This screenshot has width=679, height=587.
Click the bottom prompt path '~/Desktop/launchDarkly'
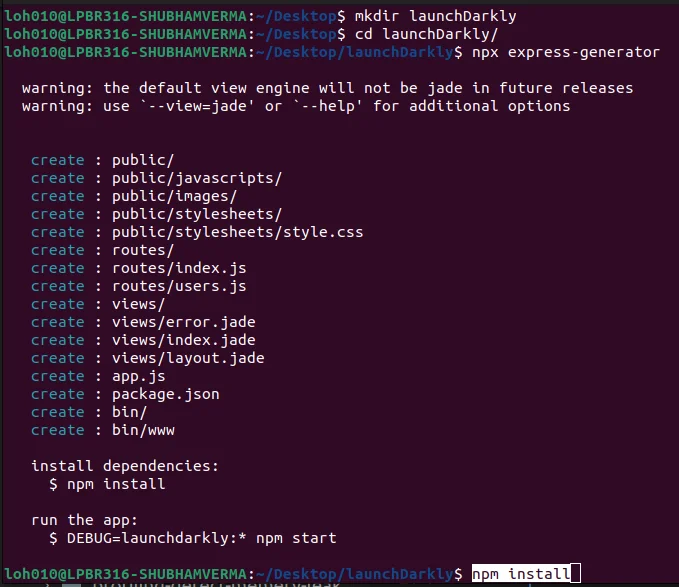pyautogui.click(x=355, y=574)
